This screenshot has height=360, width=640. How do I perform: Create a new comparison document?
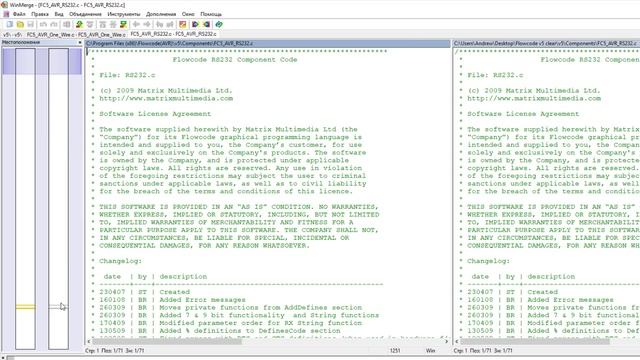(x=10, y=24)
